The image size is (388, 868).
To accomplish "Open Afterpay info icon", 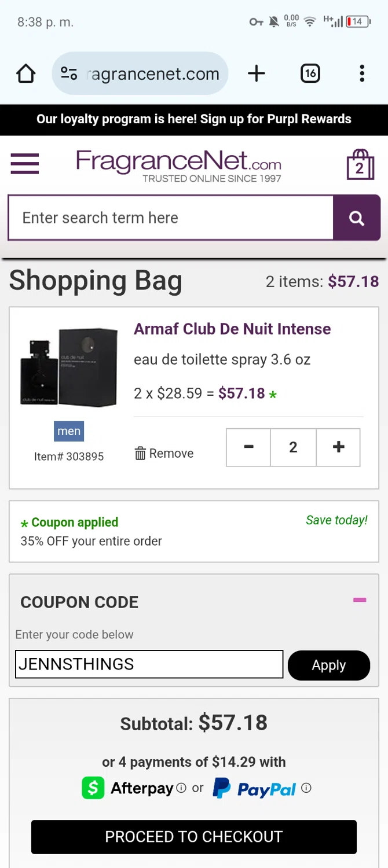I will [181, 788].
